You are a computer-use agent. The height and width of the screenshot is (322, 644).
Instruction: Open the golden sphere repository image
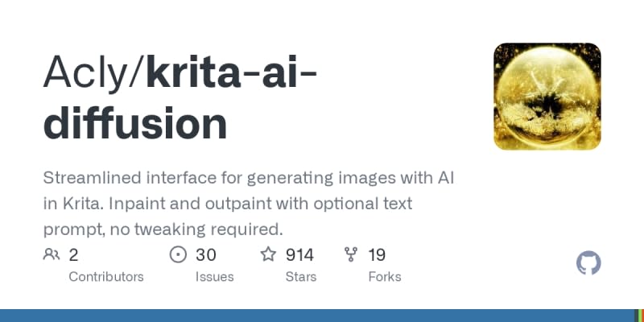click(x=547, y=97)
